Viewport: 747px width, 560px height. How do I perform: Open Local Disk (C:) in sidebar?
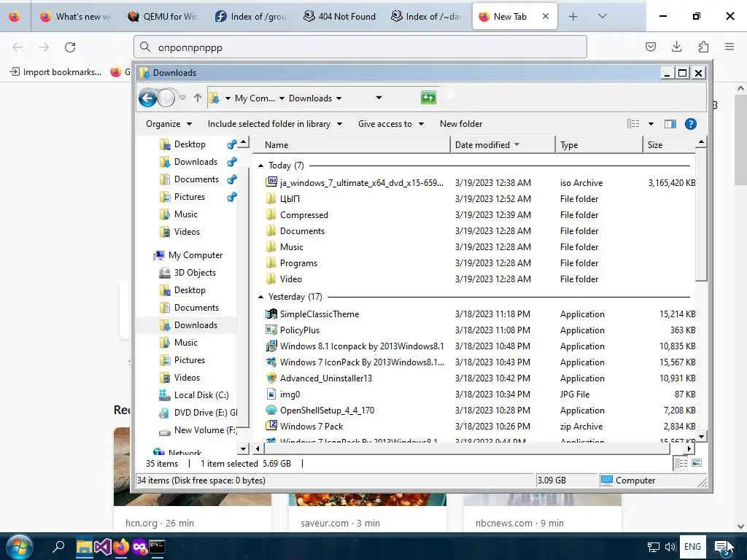coord(201,395)
